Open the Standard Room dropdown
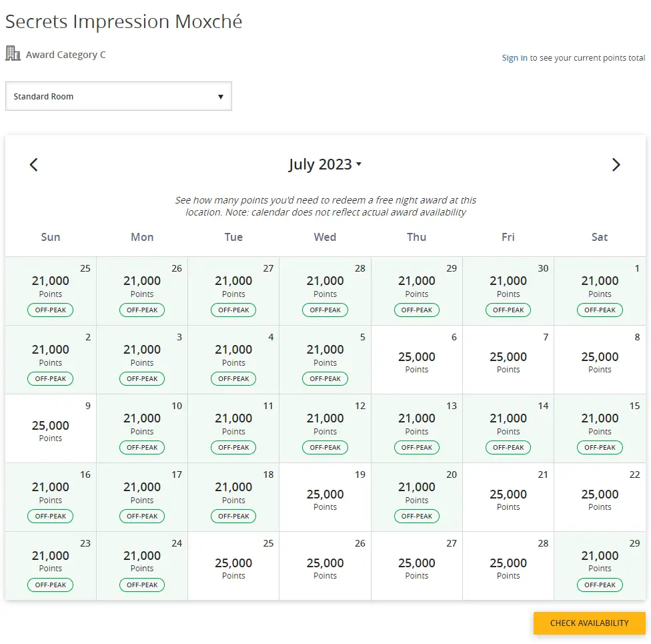The height and width of the screenshot is (644, 651). 119,96
